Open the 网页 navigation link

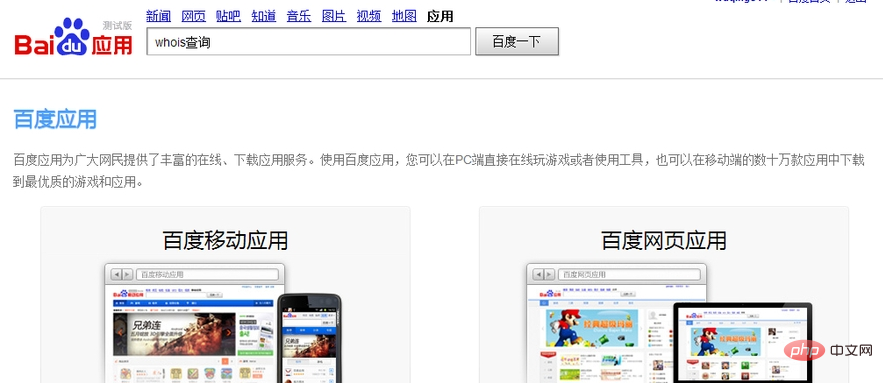coord(193,16)
